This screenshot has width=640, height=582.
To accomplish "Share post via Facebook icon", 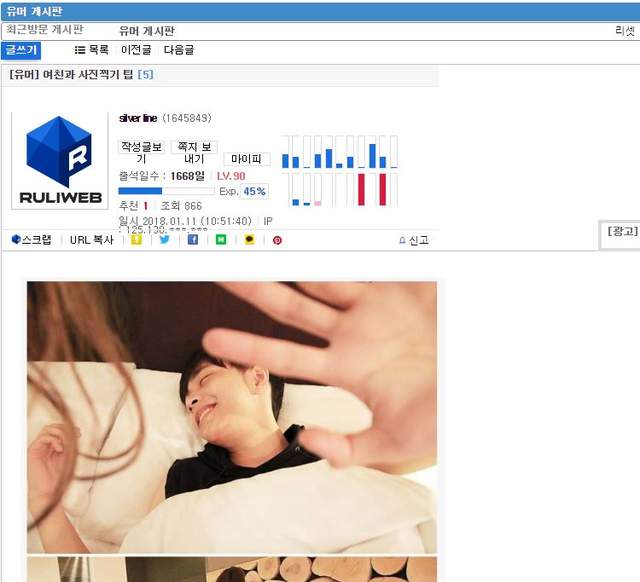I will (193, 240).
